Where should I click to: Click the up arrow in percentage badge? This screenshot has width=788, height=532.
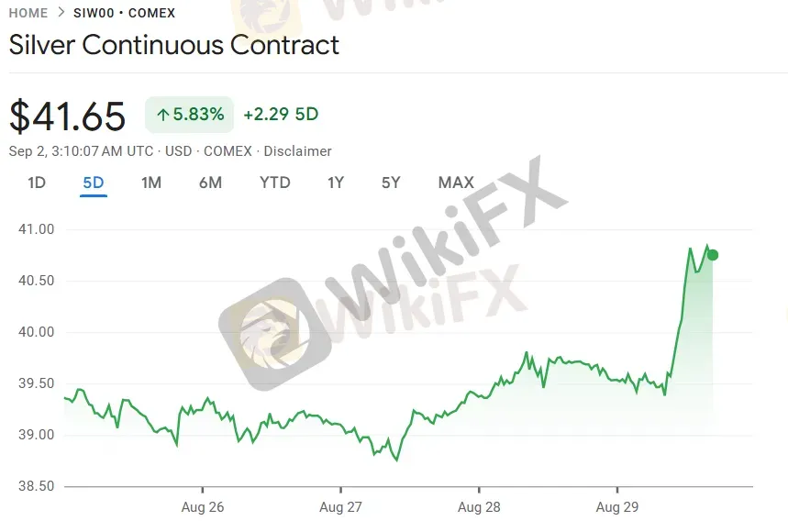(x=162, y=115)
